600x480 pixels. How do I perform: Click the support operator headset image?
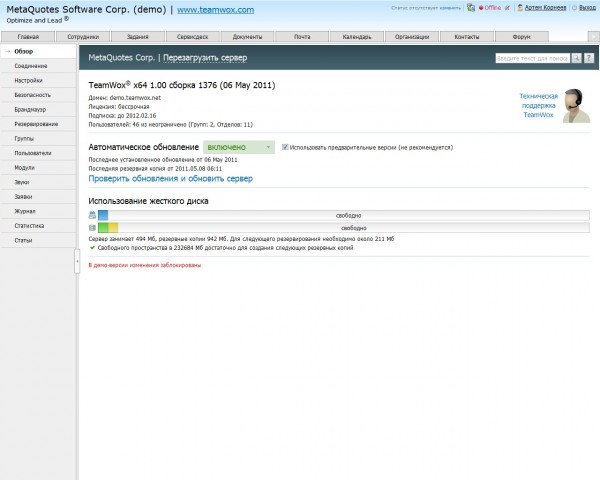click(576, 106)
